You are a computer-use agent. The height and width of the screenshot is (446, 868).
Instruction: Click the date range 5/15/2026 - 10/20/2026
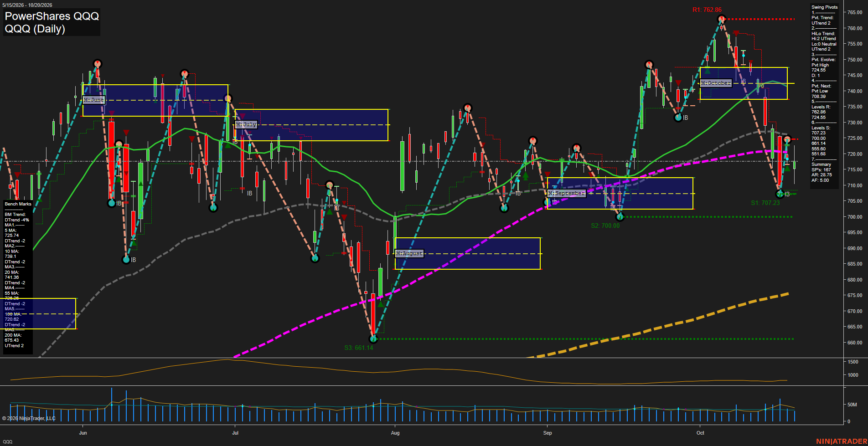[x=27, y=5]
